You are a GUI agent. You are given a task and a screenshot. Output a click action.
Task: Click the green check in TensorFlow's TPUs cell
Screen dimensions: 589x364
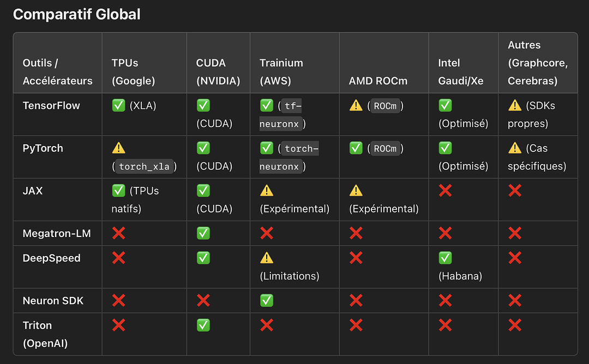(118, 106)
